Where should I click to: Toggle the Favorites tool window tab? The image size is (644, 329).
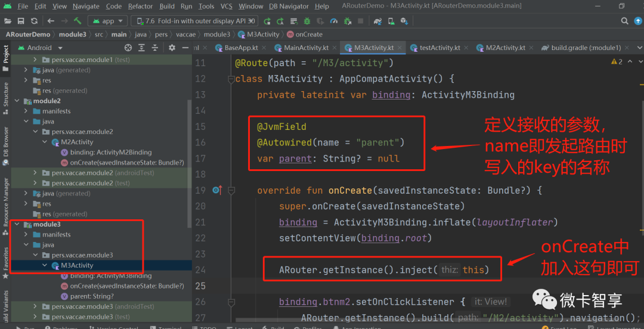(6, 262)
